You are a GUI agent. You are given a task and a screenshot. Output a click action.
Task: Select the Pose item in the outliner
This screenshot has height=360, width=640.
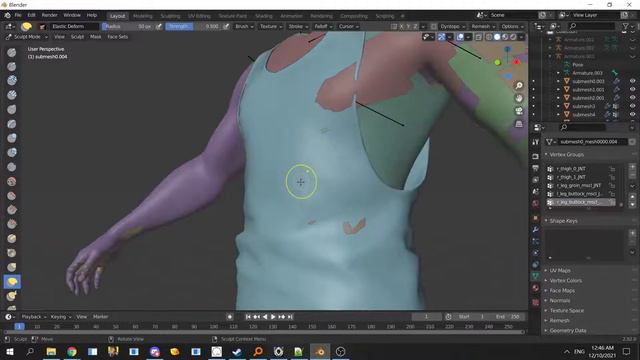(578, 64)
